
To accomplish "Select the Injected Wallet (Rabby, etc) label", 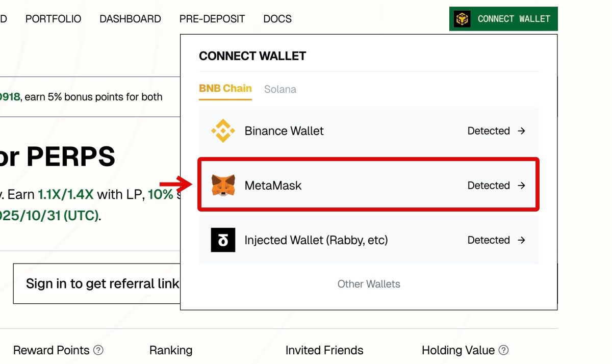I will click(316, 240).
